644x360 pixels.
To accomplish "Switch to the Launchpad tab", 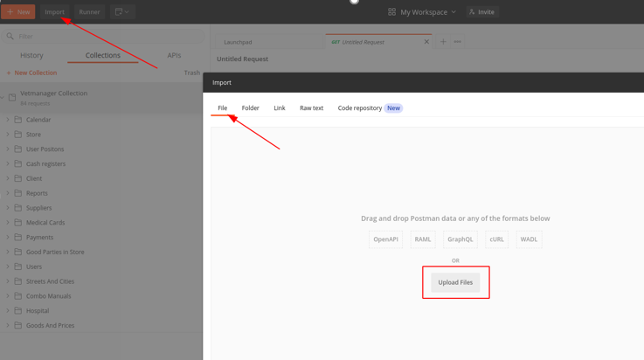I will [x=269, y=42].
